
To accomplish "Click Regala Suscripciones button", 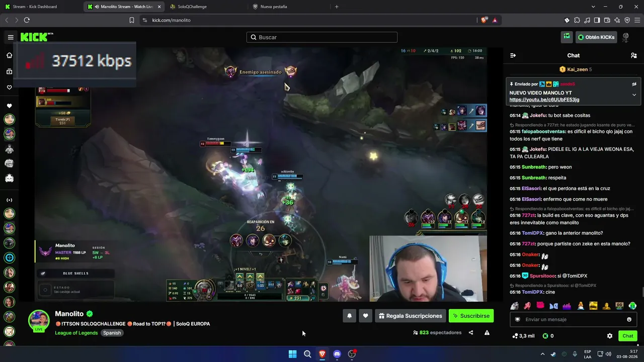I will tap(411, 316).
